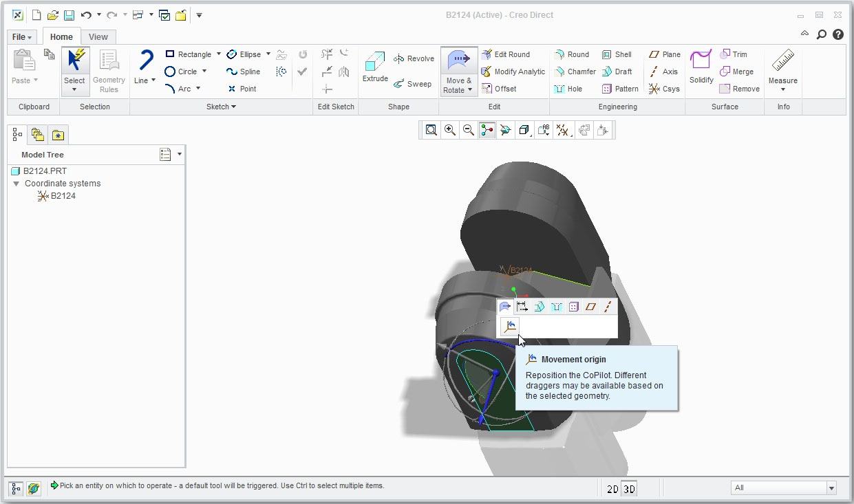Create a datum Axis
The width and height of the screenshot is (854, 504).
click(663, 72)
